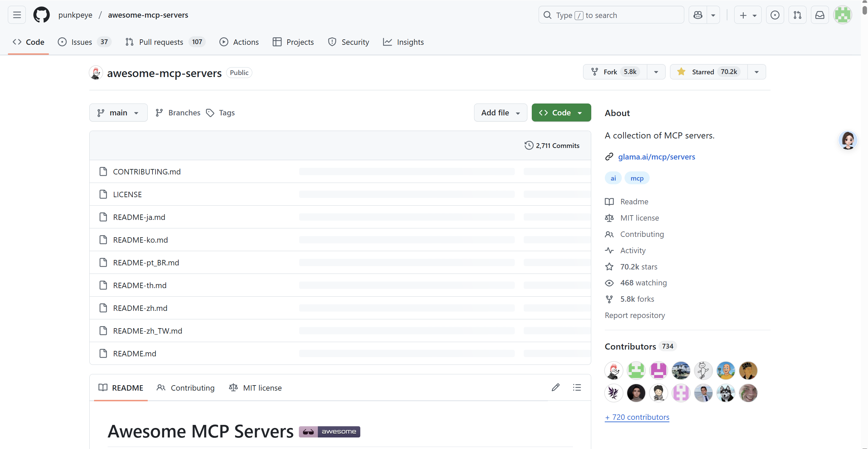
Task: Unstar the repository via Starred button
Action: click(709, 72)
